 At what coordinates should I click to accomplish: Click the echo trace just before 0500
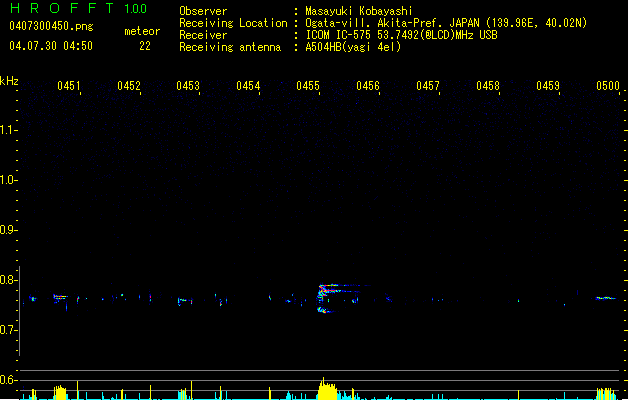(606, 298)
